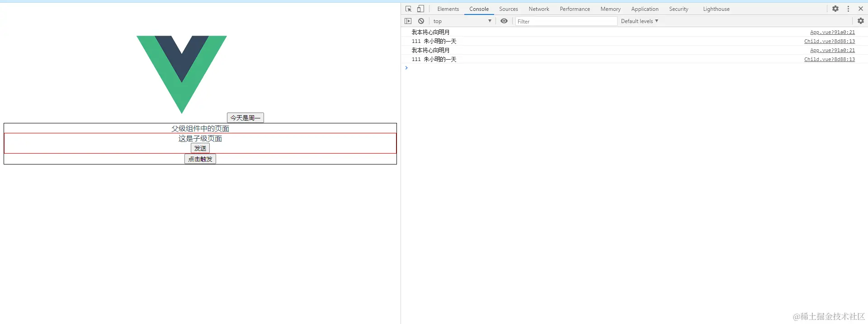Open the second App.vue?91a0:21 source link

(x=832, y=50)
